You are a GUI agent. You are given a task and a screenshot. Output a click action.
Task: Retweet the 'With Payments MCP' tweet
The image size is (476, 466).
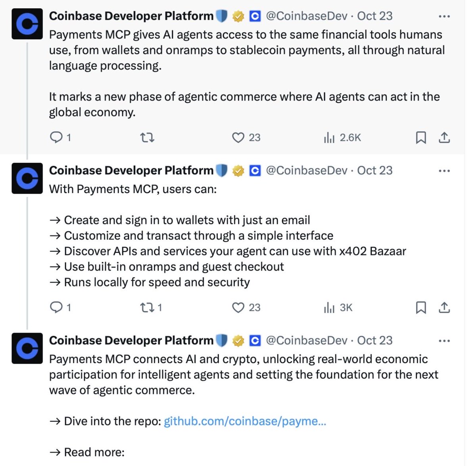click(x=147, y=307)
